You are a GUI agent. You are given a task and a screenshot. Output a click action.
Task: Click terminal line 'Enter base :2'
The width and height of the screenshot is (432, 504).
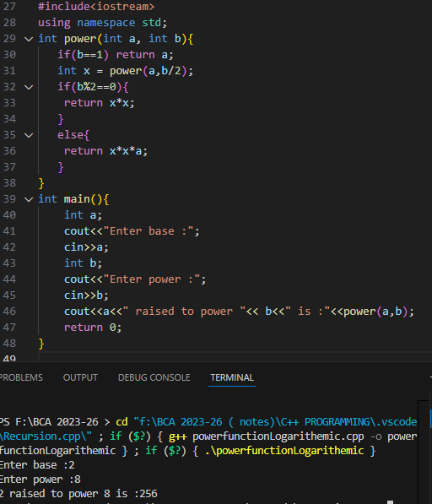(37, 465)
